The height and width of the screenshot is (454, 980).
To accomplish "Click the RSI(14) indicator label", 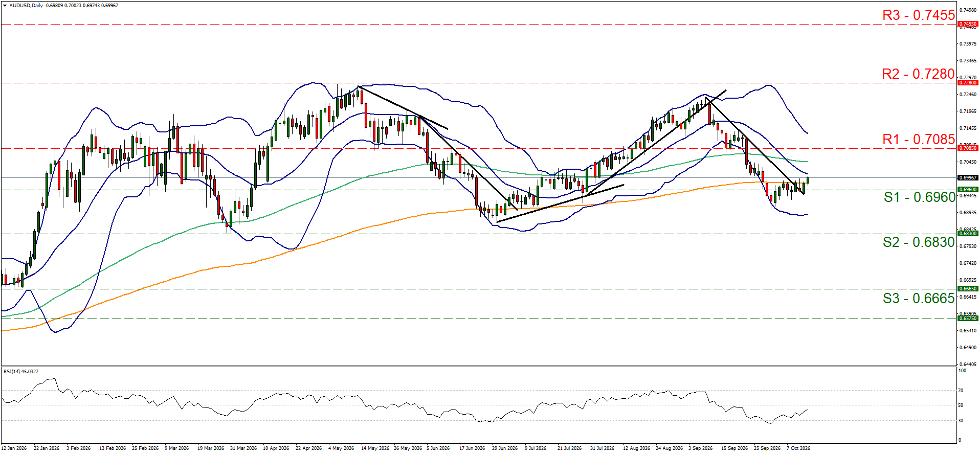I will tap(21, 372).
